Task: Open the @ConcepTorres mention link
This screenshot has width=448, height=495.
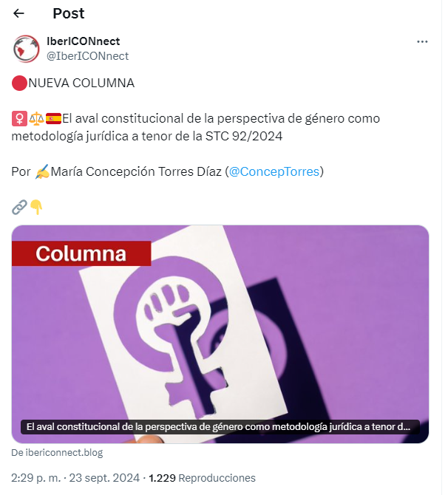Action: tap(274, 171)
